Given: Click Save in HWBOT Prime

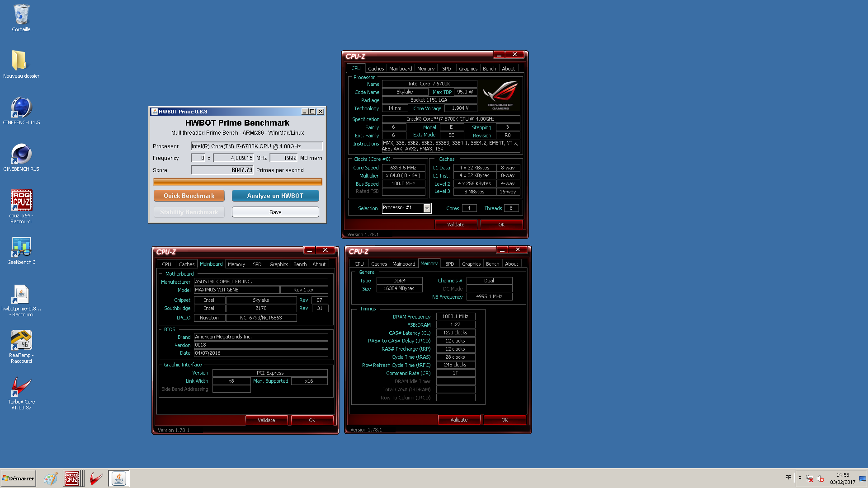Looking at the screenshot, I should tap(275, 212).
